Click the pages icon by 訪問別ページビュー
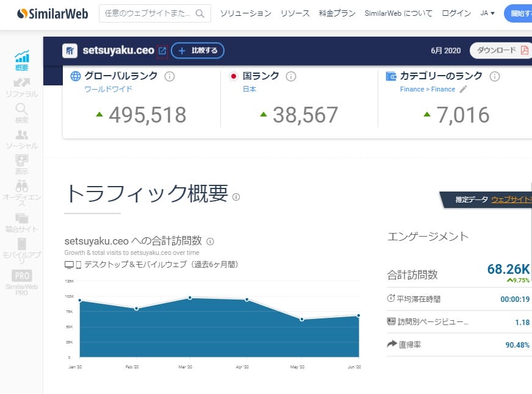Viewport: 532px width, 394px height. pos(391,321)
